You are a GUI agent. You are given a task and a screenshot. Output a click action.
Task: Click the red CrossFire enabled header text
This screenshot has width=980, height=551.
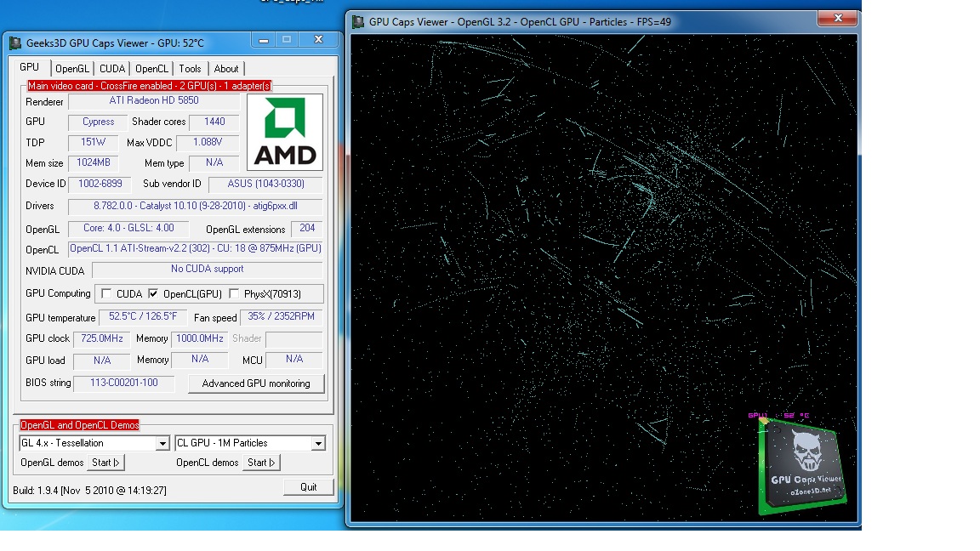pyautogui.click(x=150, y=86)
